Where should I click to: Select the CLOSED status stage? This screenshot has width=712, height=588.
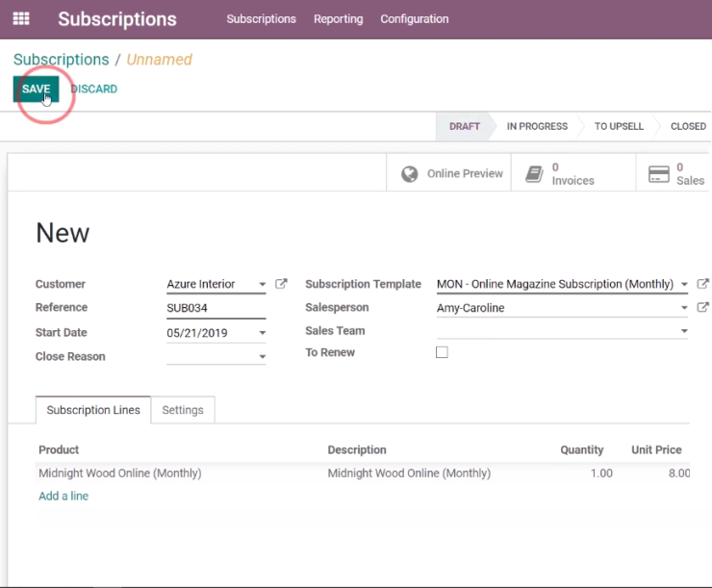coord(688,126)
